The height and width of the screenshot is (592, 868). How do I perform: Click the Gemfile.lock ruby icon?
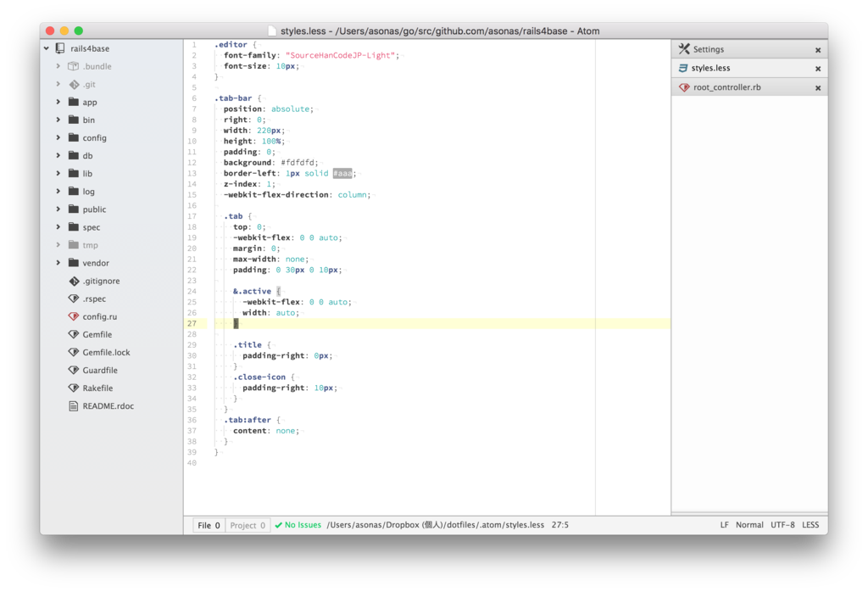coord(74,352)
